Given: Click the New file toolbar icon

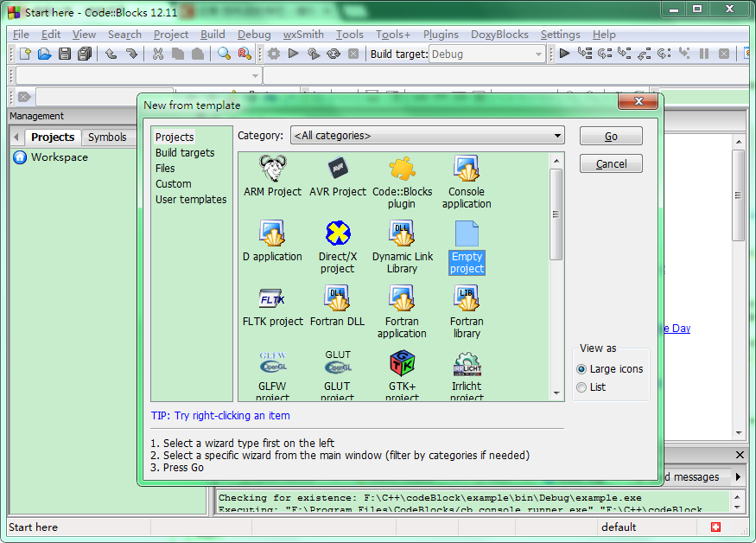Looking at the screenshot, I should (25, 54).
